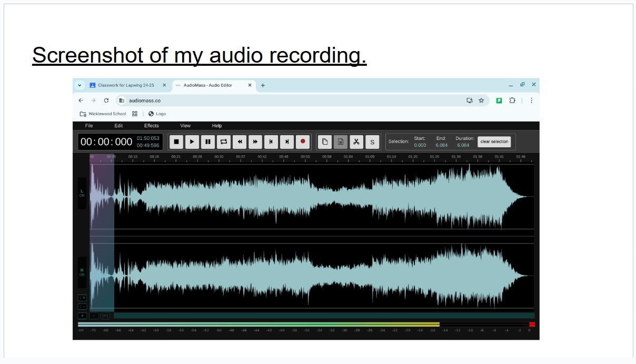Click the 00:49:596 time text

click(148, 146)
